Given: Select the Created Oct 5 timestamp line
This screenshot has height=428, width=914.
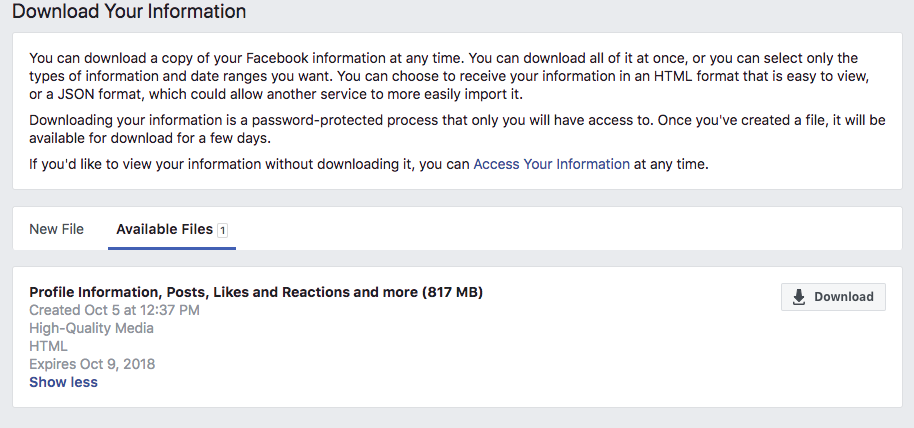Looking at the screenshot, I should tap(114, 310).
